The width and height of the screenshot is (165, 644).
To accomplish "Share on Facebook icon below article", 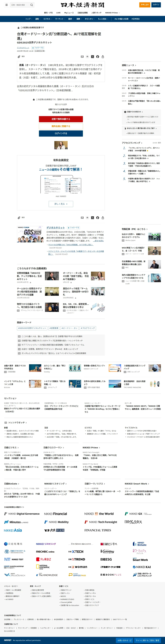I will (x=98, y=218).
